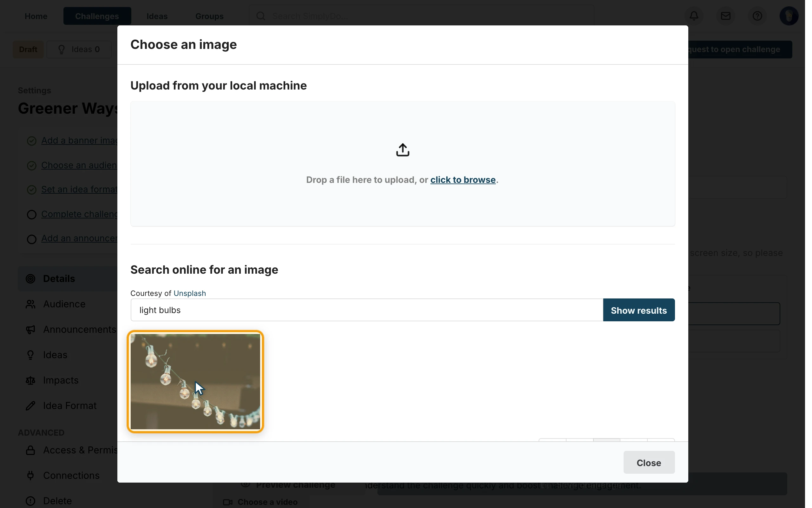Click the Ideas 0 counter button
The height and width of the screenshot is (508, 812).
[79, 50]
